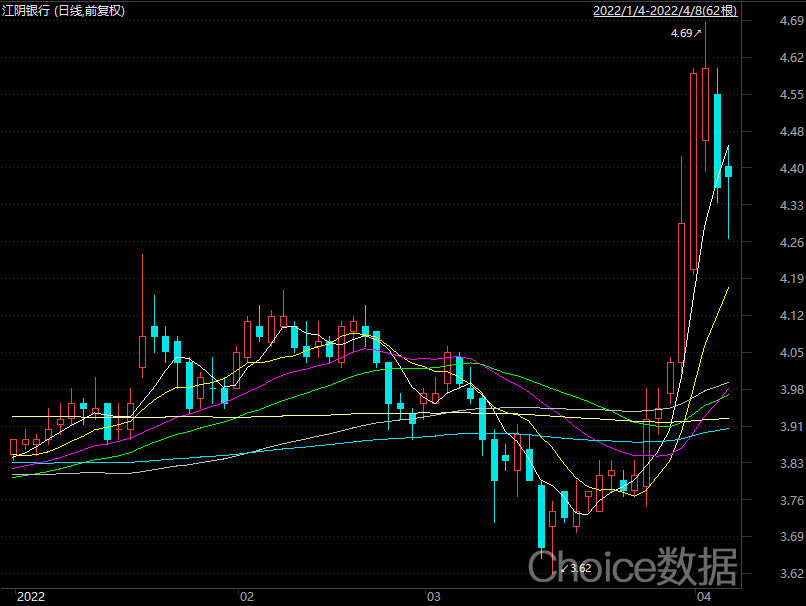Click the 4.26 price axis label
Image resolution: width=806 pixels, height=606 pixels.
pos(792,242)
